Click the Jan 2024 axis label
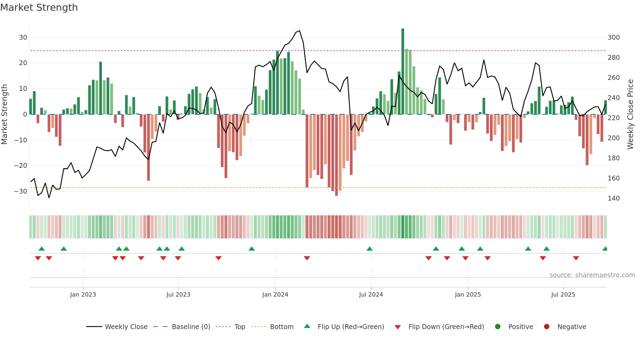 point(275,294)
